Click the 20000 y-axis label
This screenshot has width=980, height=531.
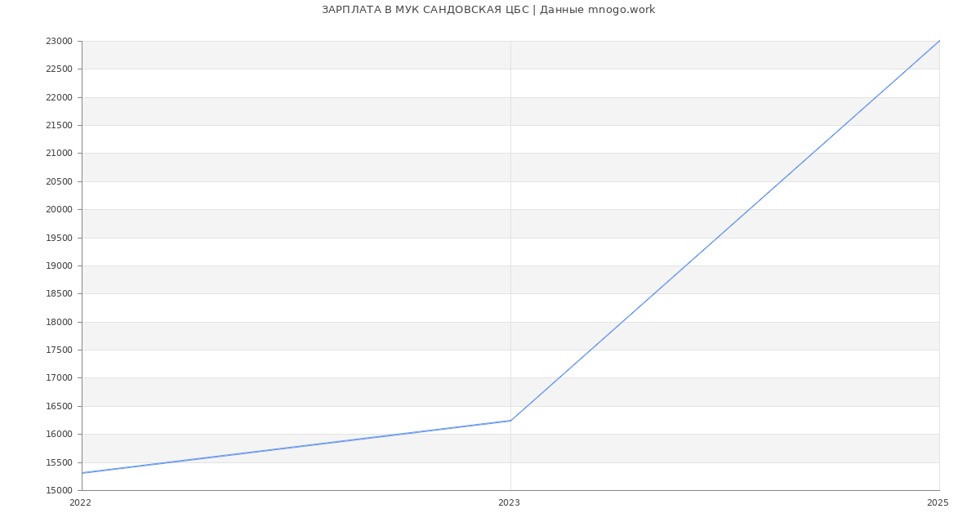pyautogui.click(x=59, y=210)
